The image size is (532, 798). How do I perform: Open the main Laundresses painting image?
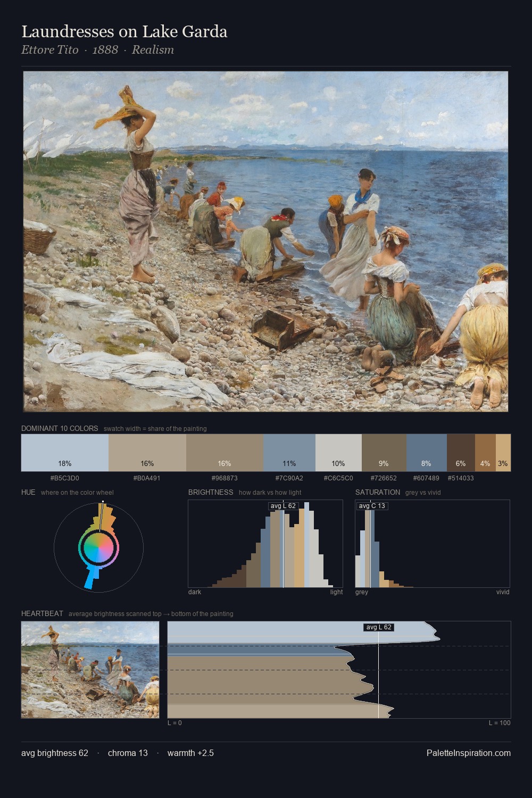click(266, 242)
